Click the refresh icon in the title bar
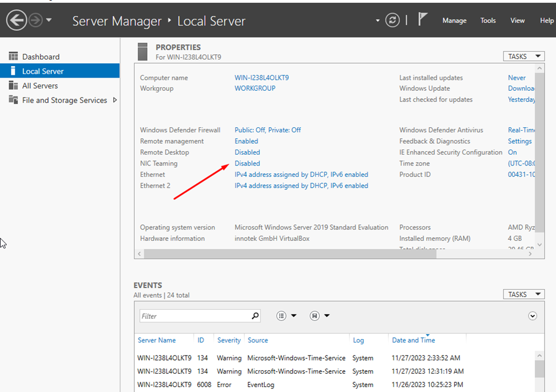Screen dimensions: 556x392 [392, 19]
